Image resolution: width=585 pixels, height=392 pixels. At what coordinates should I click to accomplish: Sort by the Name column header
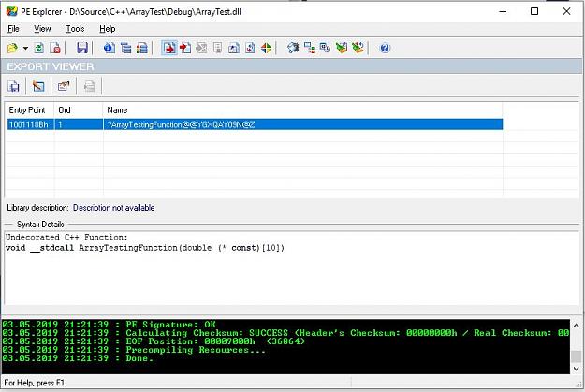[x=302, y=110]
